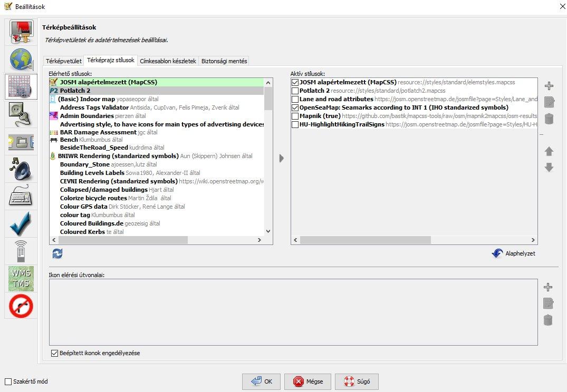
Task: Enable the Mapnik (true) style checkbox
Action: point(295,116)
